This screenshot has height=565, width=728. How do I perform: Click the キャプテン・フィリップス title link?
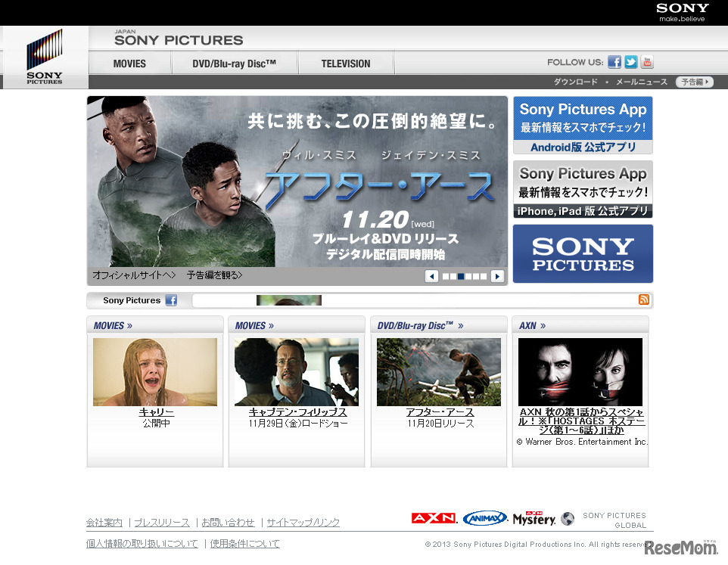pyautogui.click(x=297, y=412)
